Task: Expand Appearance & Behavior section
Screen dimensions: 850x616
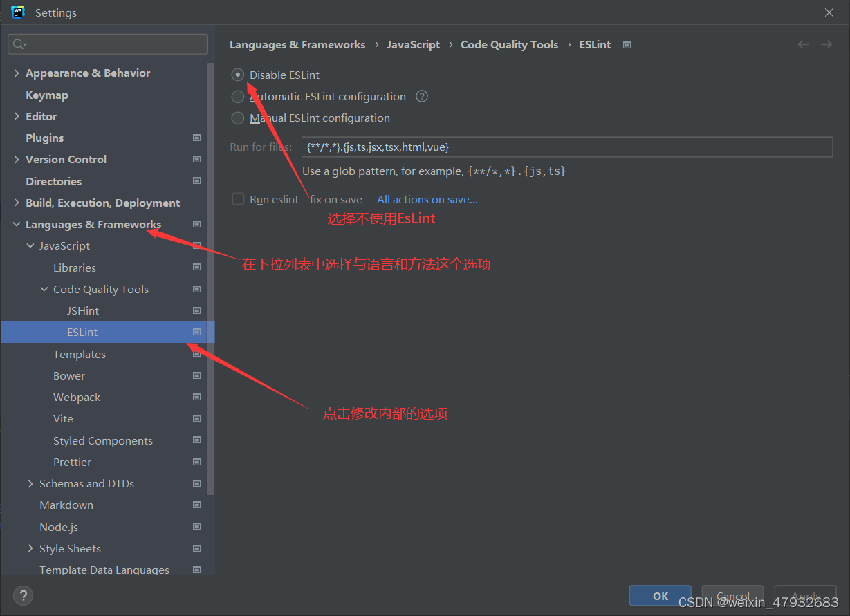Action: pyautogui.click(x=17, y=73)
